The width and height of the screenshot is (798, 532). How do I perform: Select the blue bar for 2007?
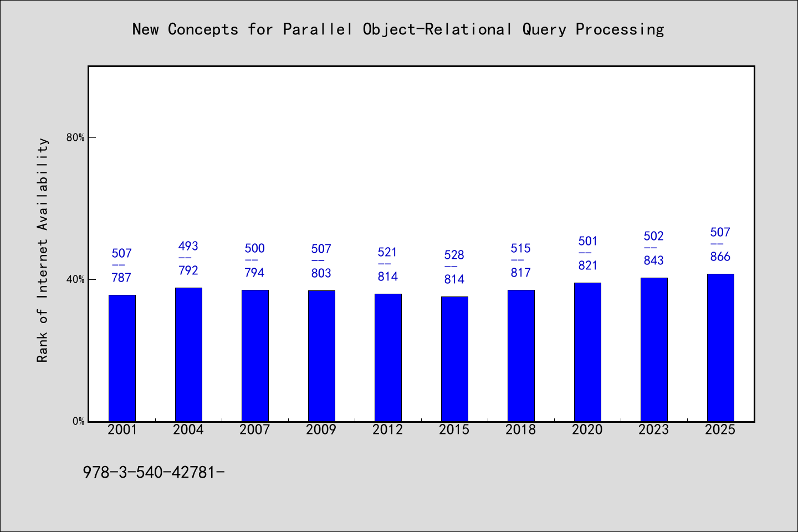point(255,356)
